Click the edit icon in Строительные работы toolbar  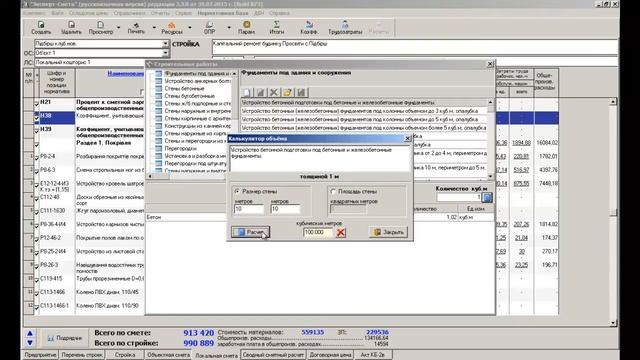[260, 93]
